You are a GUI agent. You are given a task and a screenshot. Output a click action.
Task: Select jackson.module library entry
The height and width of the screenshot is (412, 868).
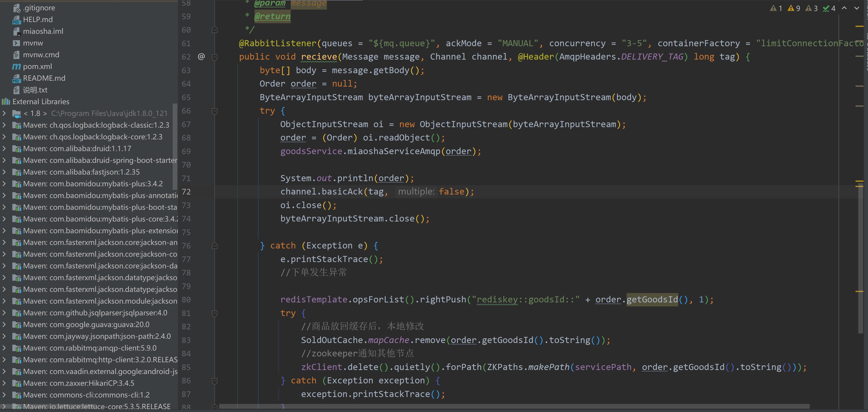pyautogui.click(x=100, y=301)
